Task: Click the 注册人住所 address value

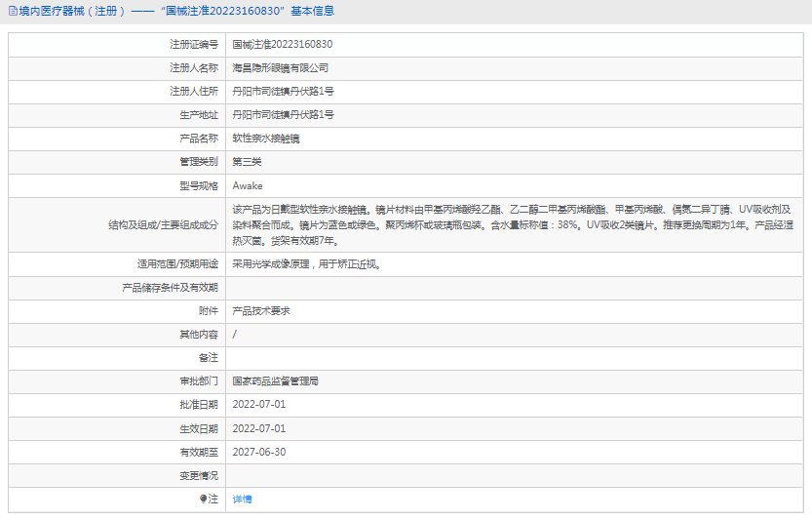Action: (284, 92)
